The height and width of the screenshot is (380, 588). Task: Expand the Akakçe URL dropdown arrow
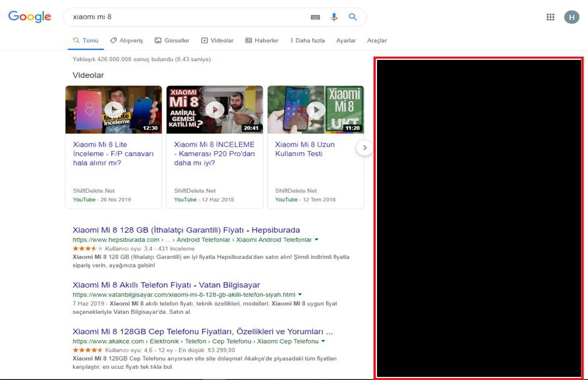[x=323, y=341]
